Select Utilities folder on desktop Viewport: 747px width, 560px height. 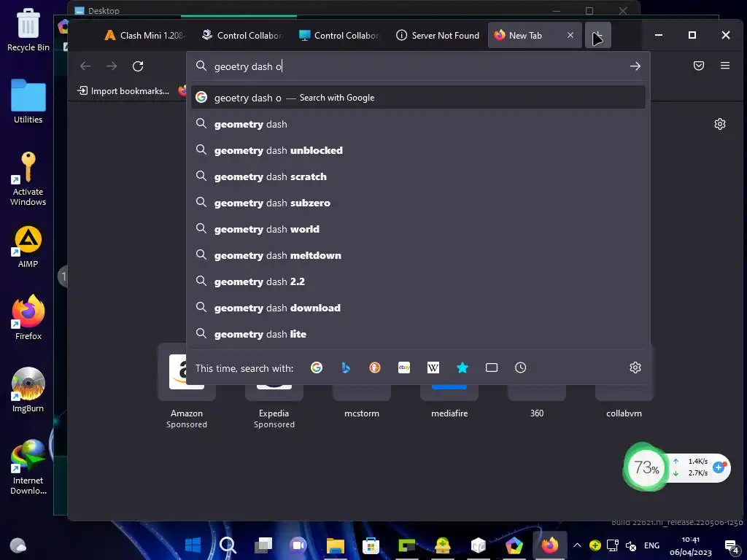coord(28,101)
